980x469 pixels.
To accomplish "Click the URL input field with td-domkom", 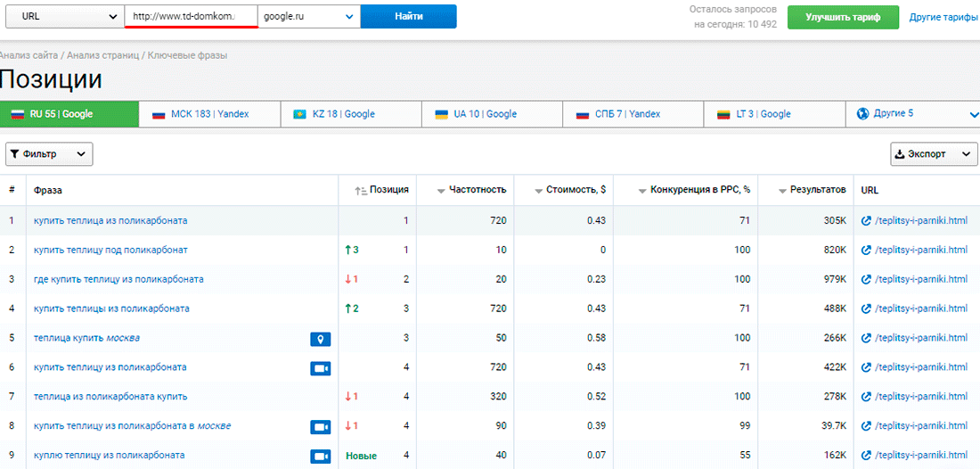I will point(191,17).
